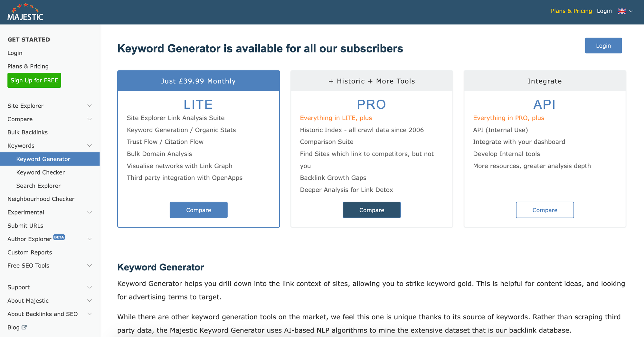Click Login in the top header
This screenshot has height=337, width=644.
coord(604,11)
